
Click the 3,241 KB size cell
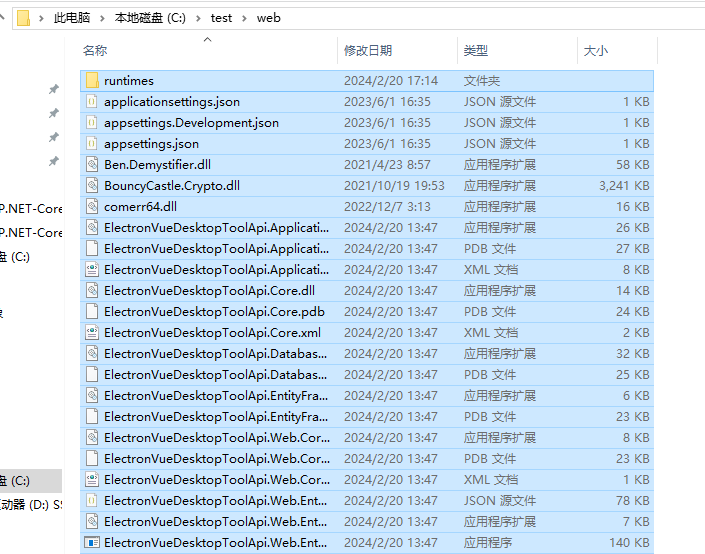click(x=624, y=185)
